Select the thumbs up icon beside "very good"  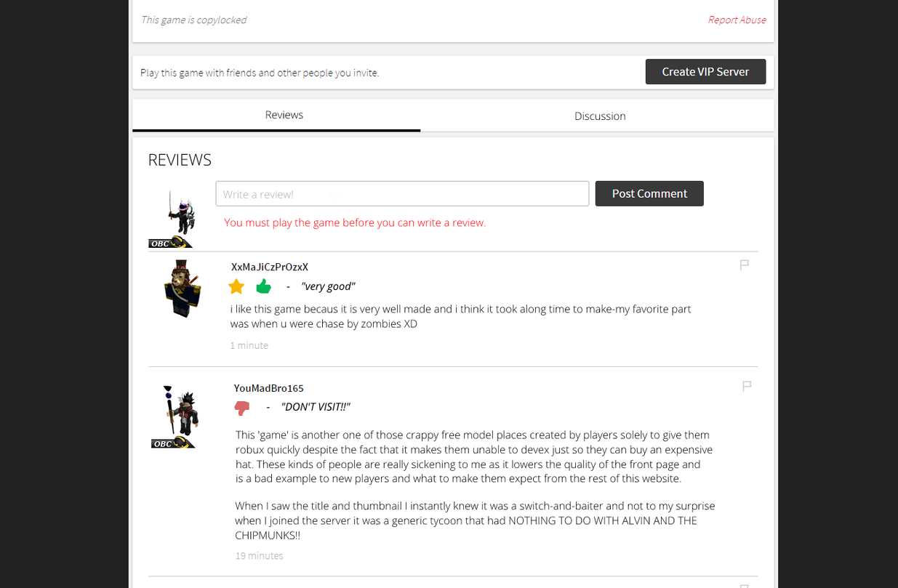tap(263, 286)
